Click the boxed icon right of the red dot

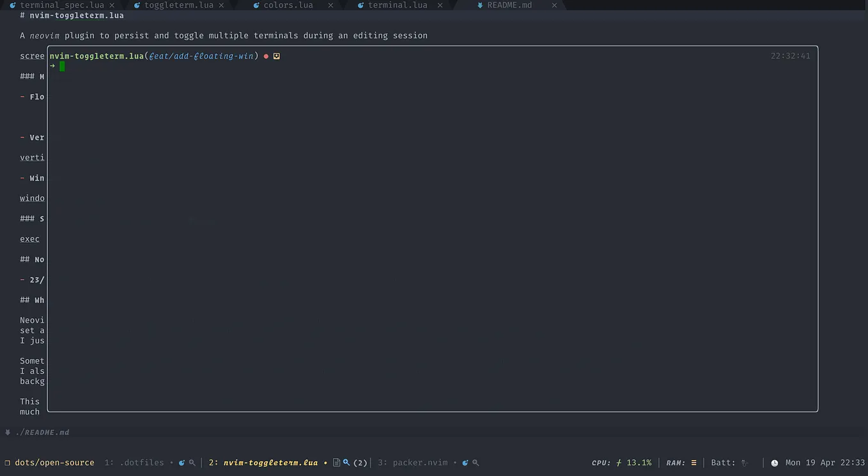pyautogui.click(x=277, y=56)
